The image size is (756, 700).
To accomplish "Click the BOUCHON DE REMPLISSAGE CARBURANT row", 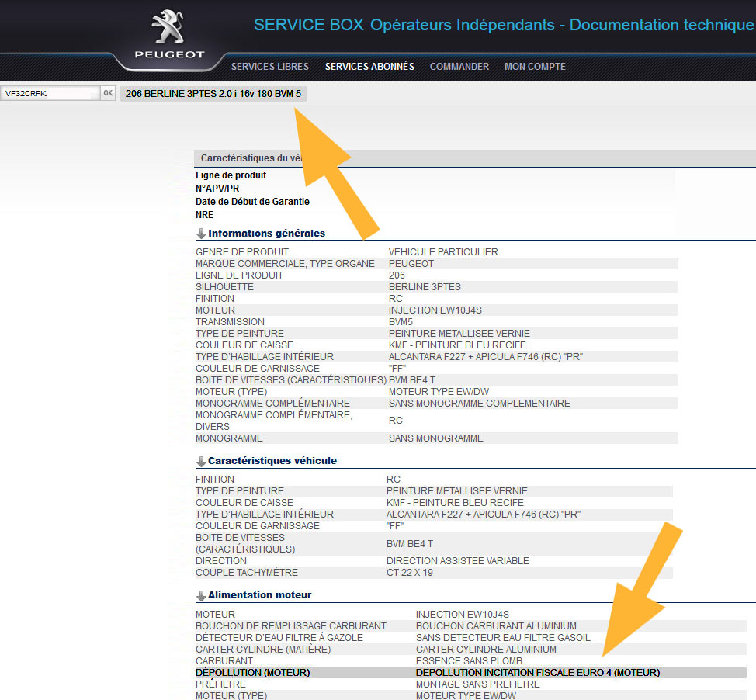I will (290, 626).
